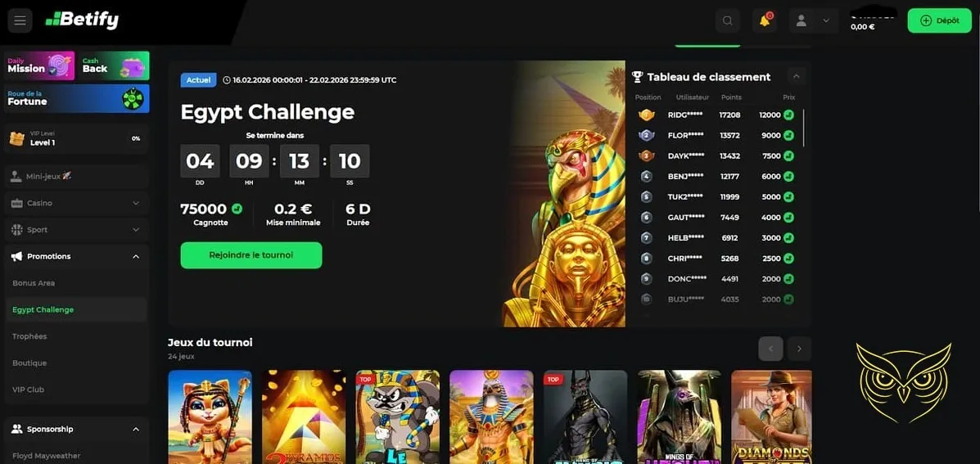Open the Roue de la Fortune banner
Viewport: 980px width, 464px height.
tap(77, 99)
